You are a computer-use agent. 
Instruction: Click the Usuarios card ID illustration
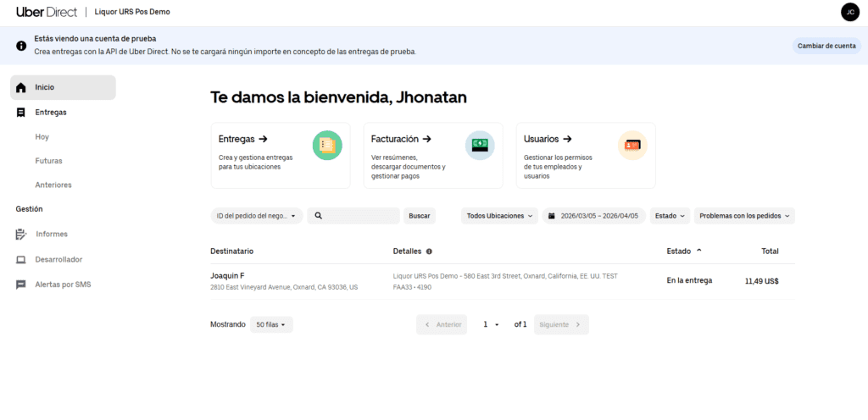pos(632,146)
